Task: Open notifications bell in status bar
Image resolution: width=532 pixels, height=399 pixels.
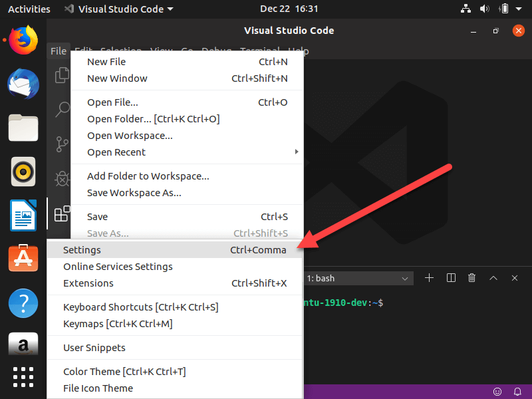Action: [x=517, y=392]
